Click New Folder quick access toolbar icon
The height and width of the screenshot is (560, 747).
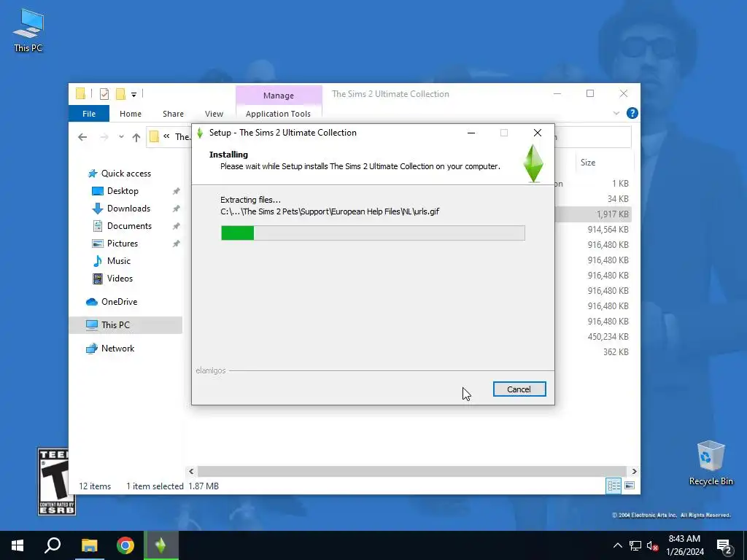(120, 94)
